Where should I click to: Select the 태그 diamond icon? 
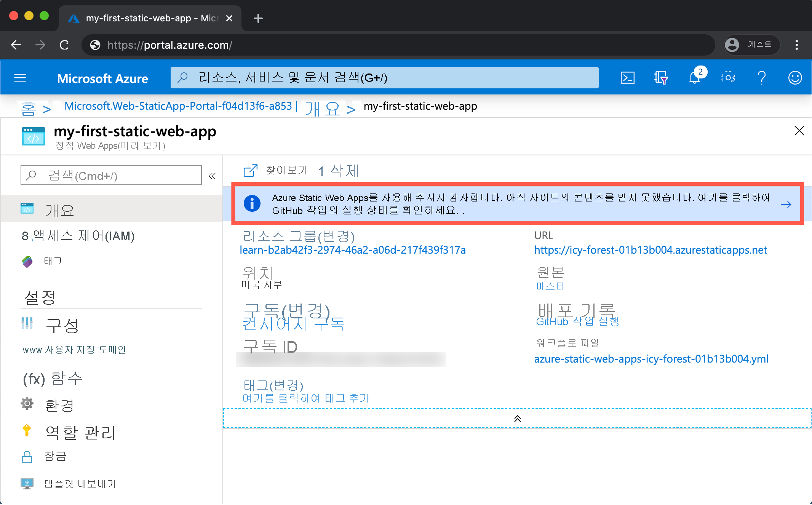pos(27,261)
